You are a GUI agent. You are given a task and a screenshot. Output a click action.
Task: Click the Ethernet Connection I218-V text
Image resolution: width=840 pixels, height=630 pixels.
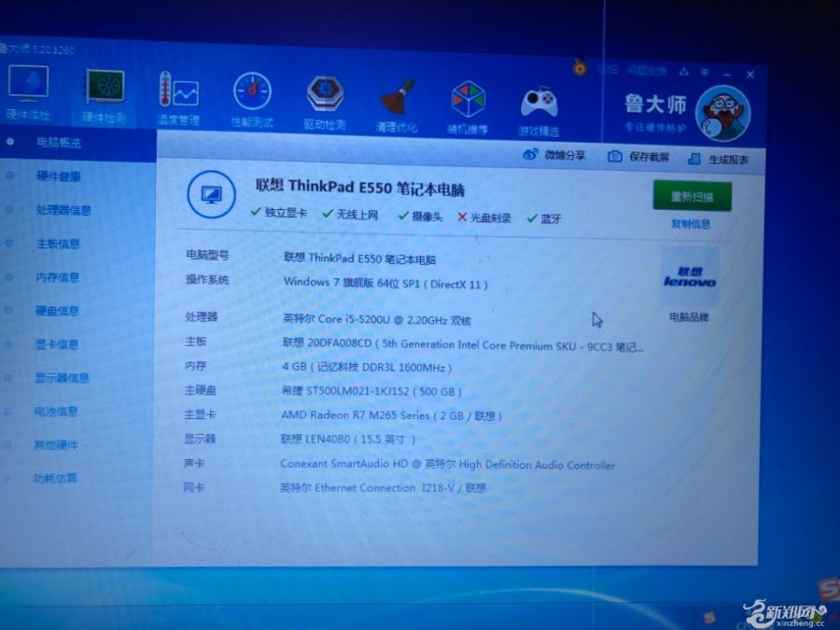pos(383,487)
